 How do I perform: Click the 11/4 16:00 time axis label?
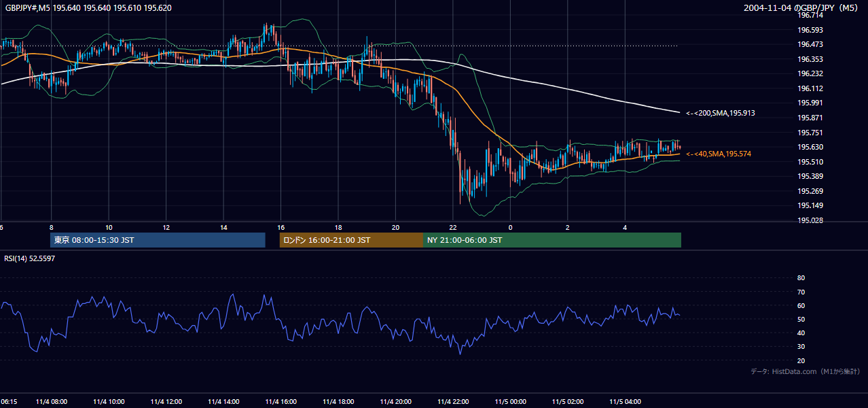281,402
